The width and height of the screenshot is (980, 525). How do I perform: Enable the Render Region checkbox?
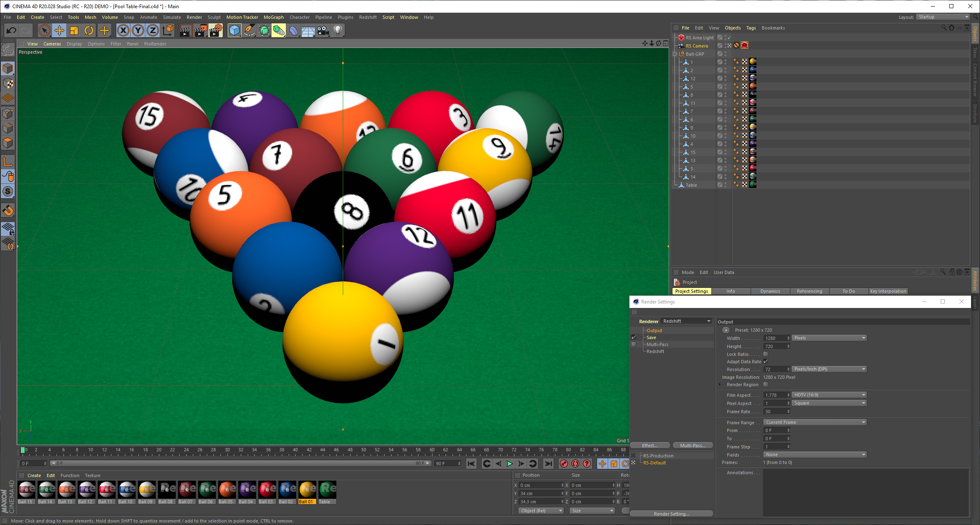[x=765, y=385]
